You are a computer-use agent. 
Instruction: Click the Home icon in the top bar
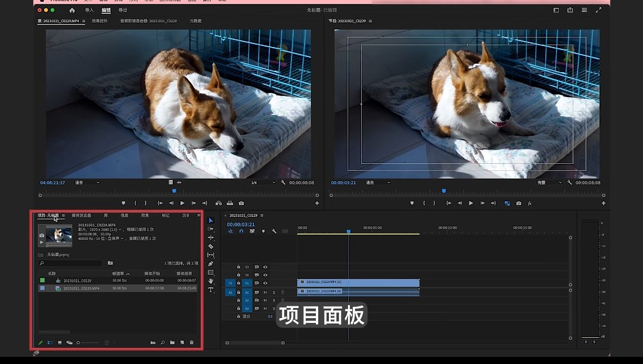[x=72, y=10]
